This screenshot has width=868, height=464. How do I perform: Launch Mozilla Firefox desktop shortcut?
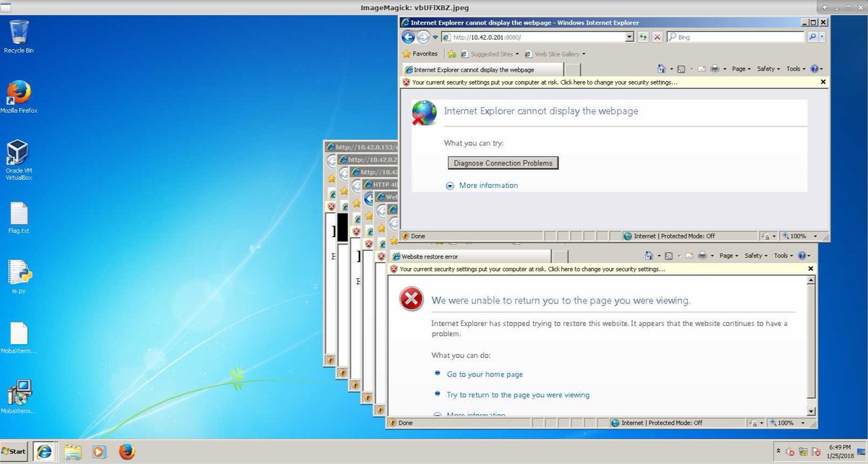(19, 97)
